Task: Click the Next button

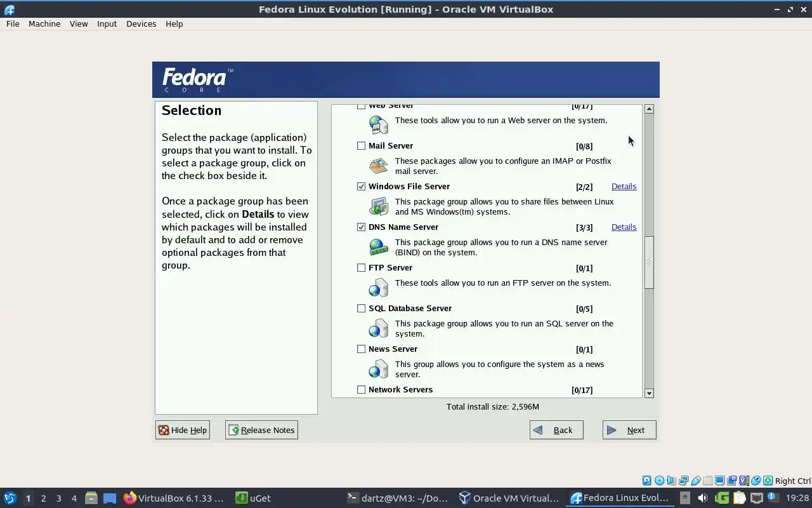Action: click(x=629, y=430)
